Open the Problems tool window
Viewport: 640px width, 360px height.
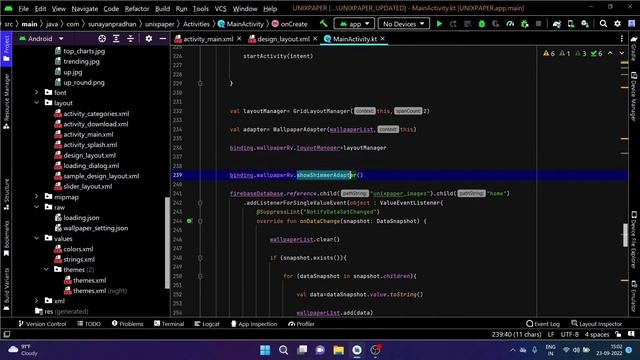click(x=127, y=324)
